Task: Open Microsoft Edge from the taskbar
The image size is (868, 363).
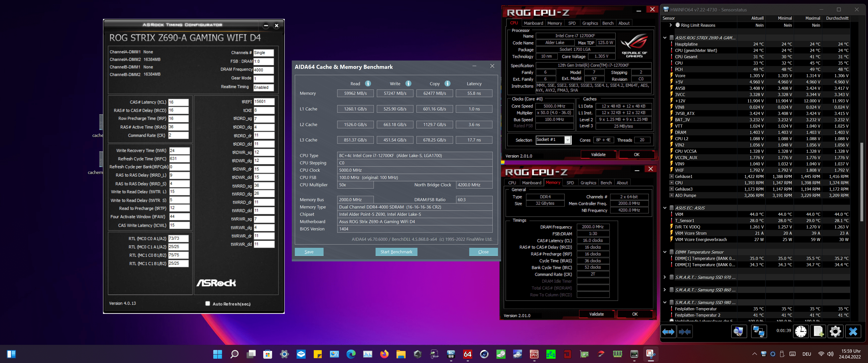Action: click(x=351, y=354)
